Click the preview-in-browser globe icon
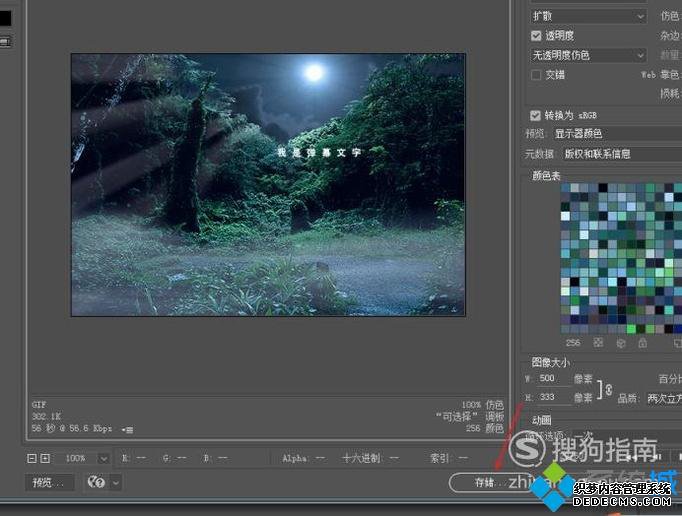 (x=96, y=482)
